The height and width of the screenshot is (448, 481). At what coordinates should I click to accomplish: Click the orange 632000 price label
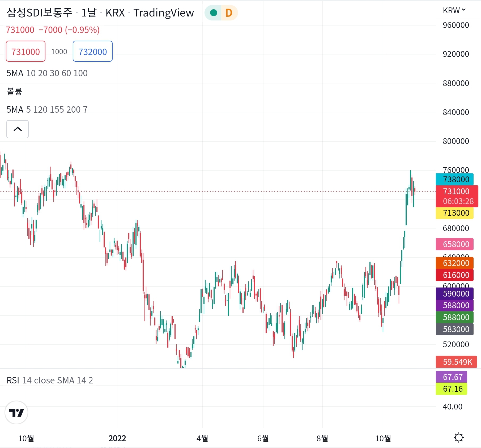(x=455, y=263)
